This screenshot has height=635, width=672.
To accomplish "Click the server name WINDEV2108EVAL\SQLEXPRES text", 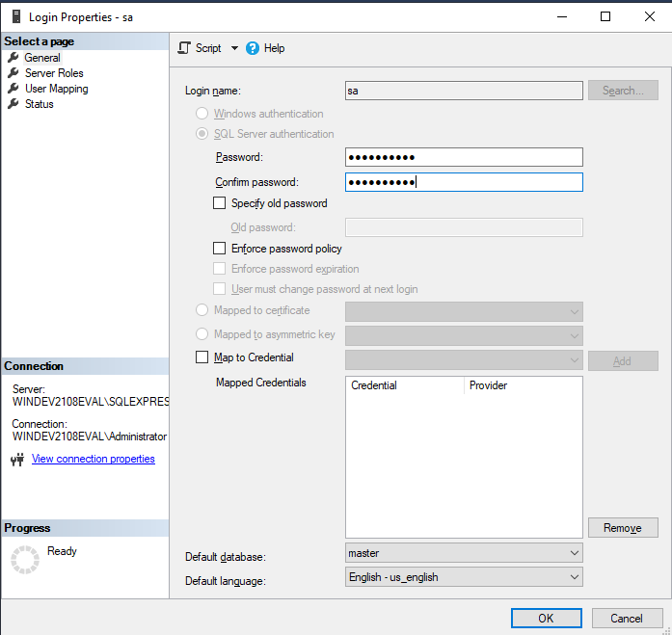I will coord(91,402).
